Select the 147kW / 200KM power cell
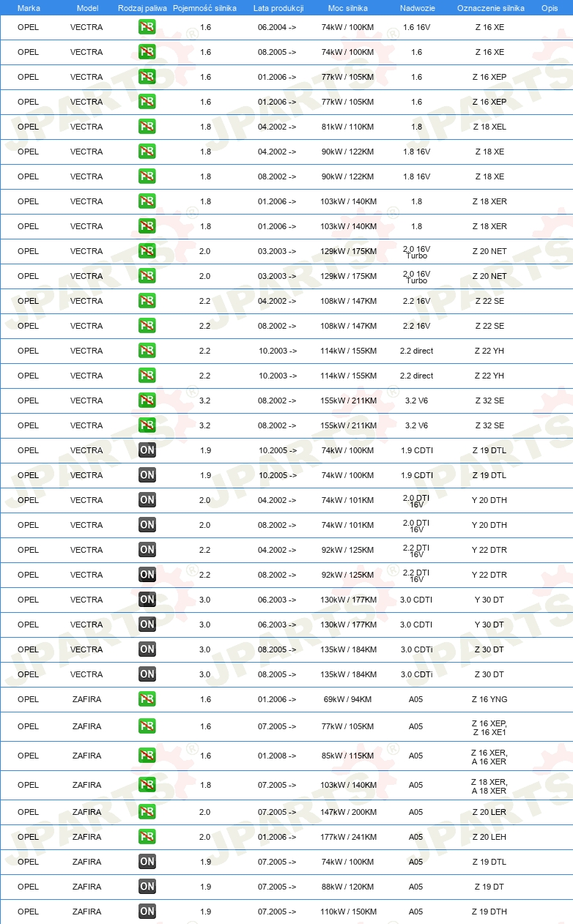 [347, 812]
